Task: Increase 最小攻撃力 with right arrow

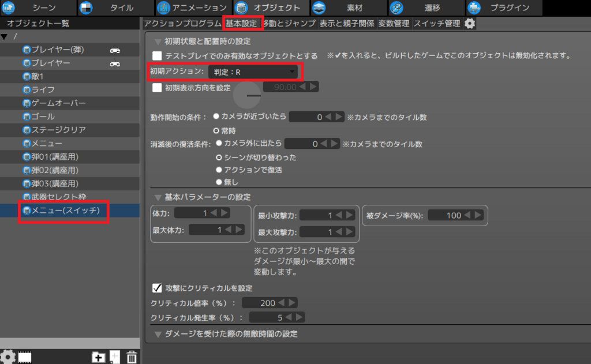Action: [x=350, y=215]
